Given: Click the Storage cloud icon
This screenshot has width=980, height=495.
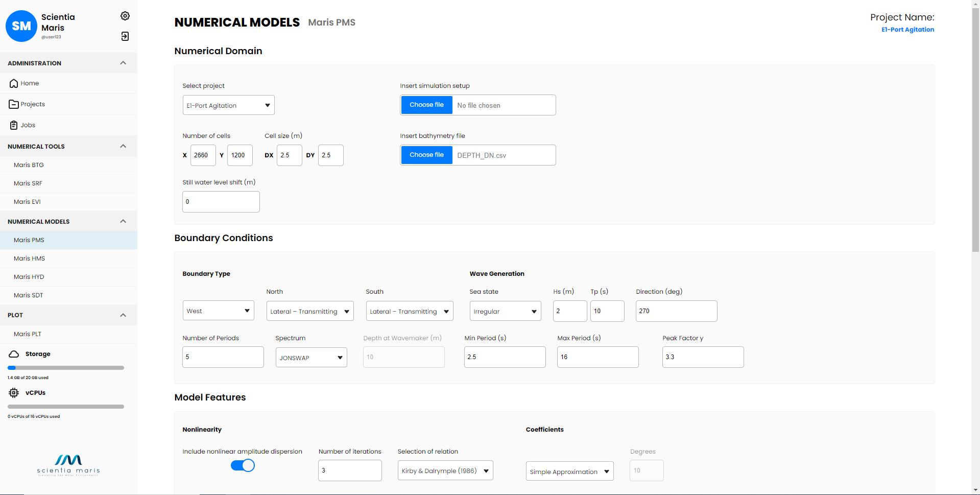Looking at the screenshot, I should click(x=14, y=354).
